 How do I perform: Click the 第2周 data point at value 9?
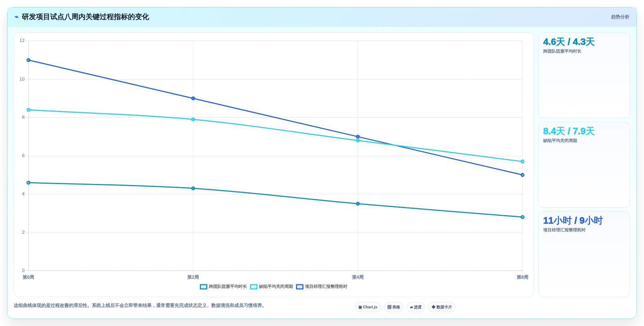coord(193,99)
